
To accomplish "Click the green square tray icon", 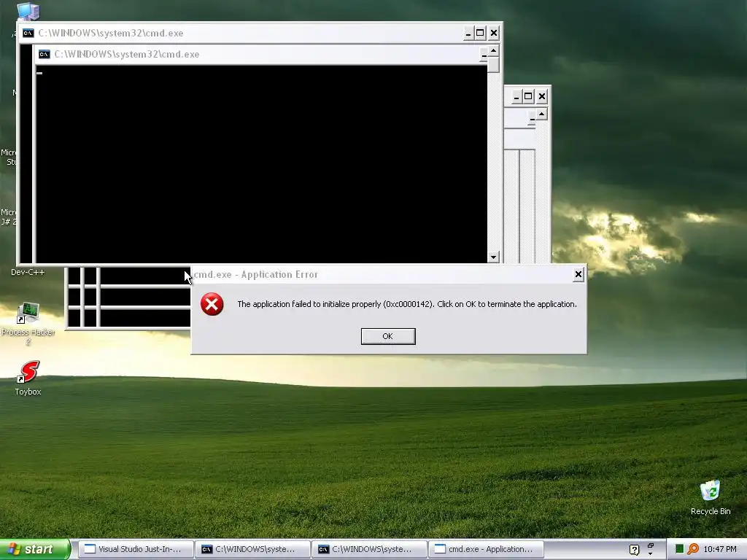I will point(680,549).
